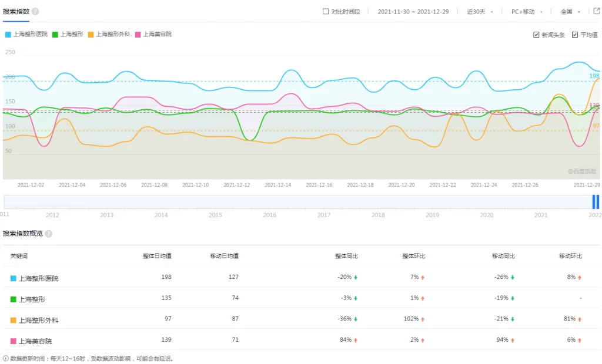Toggle 上海整形 series in the chart legend
Screen dimensions: 602x364
coord(68,34)
